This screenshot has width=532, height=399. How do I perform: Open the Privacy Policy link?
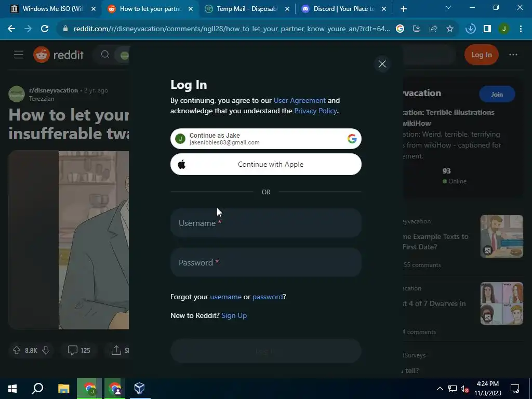pos(315,111)
